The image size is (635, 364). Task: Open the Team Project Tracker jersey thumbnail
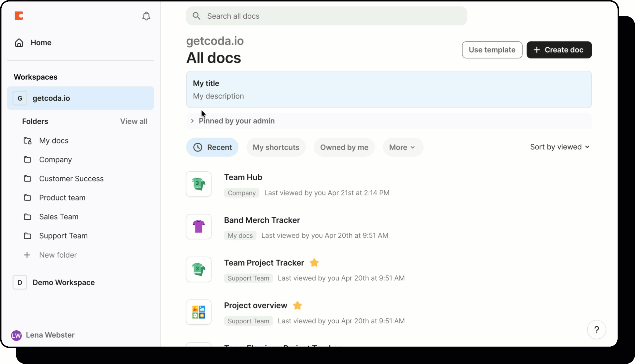click(199, 269)
